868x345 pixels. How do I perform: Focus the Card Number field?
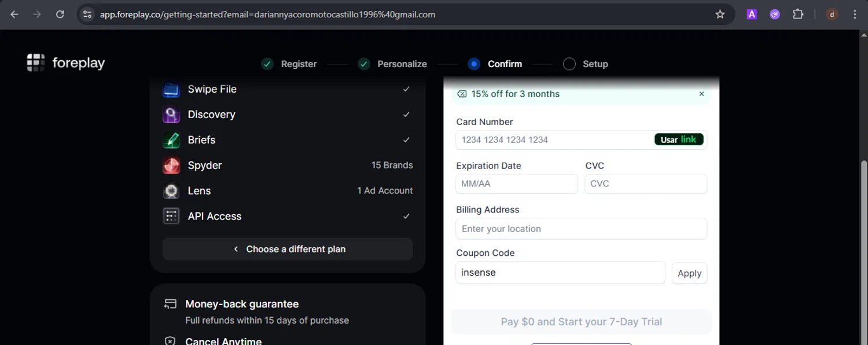[x=581, y=140]
